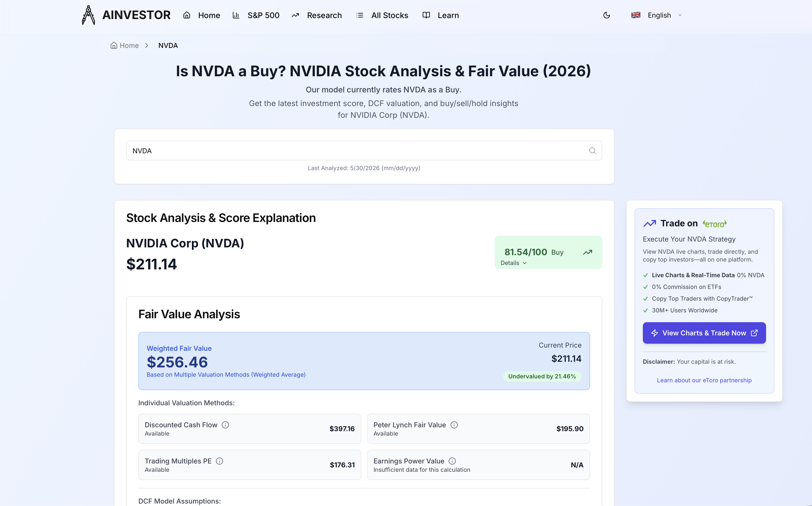Click the Last Analyzed date text

pyautogui.click(x=364, y=168)
